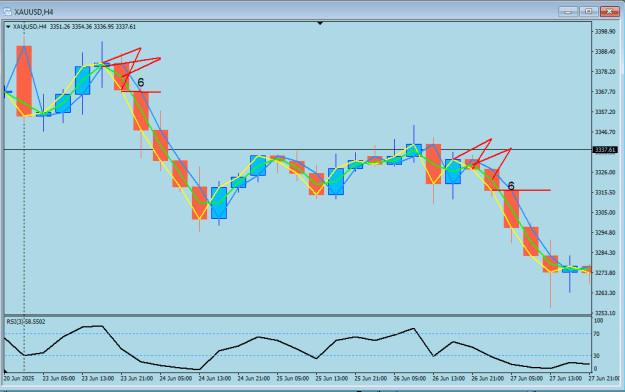This screenshot has height=392, width=625.
Task: Select the red horizontal line near 3367.70
Action: tap(141, 92)
